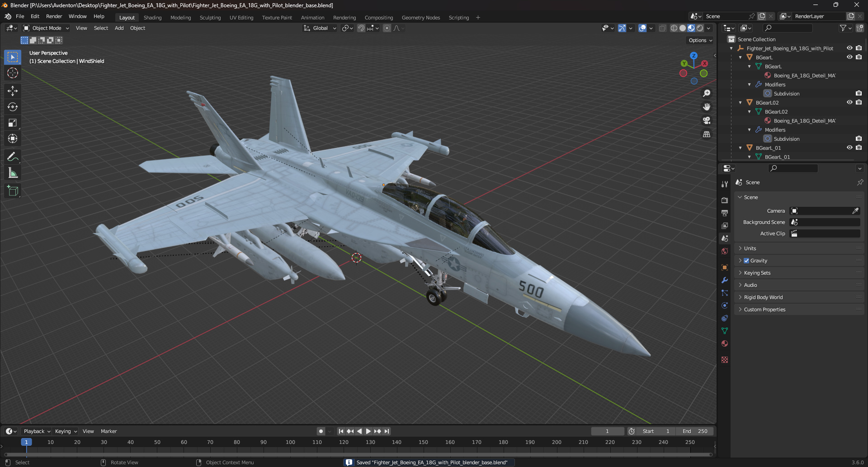Screen dimensions: 868x467
Task: Toggle the snapping magnet button
Action: 361,28
